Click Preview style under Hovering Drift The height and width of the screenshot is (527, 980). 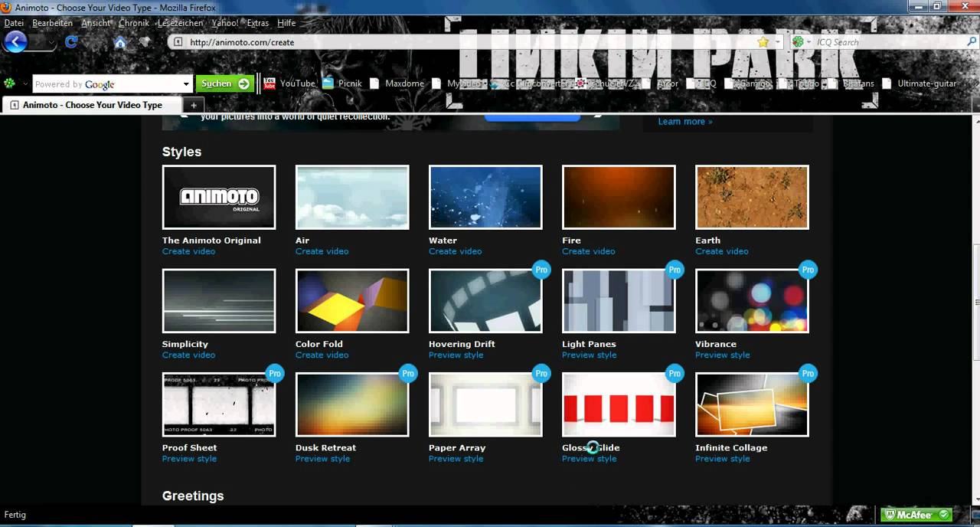[456, 355]
